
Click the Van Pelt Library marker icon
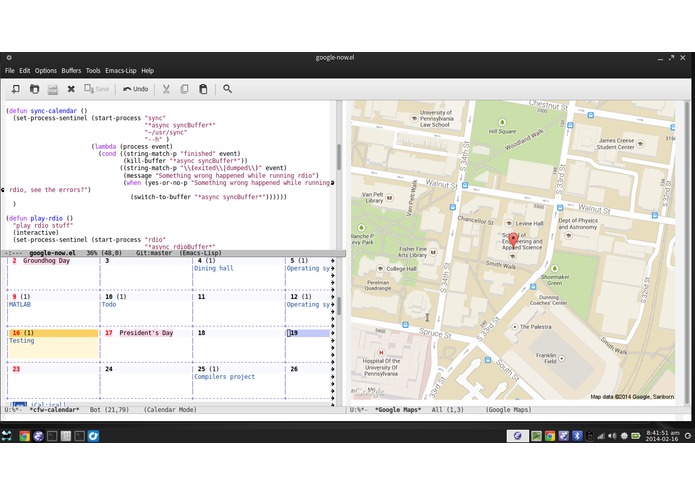coord(390,198)
